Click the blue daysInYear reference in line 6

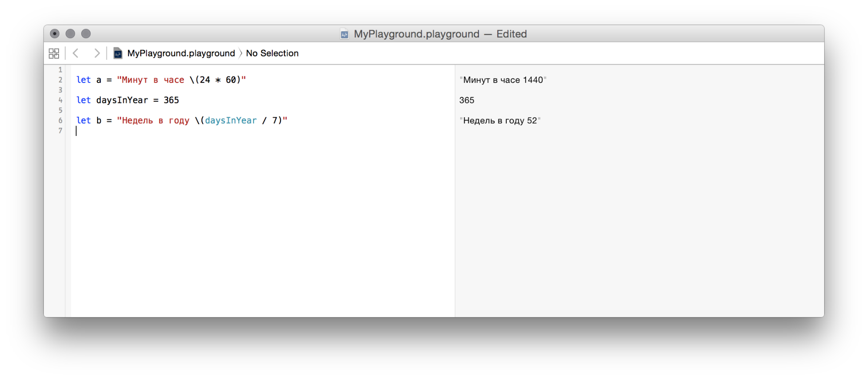click(x=231, y=120)
